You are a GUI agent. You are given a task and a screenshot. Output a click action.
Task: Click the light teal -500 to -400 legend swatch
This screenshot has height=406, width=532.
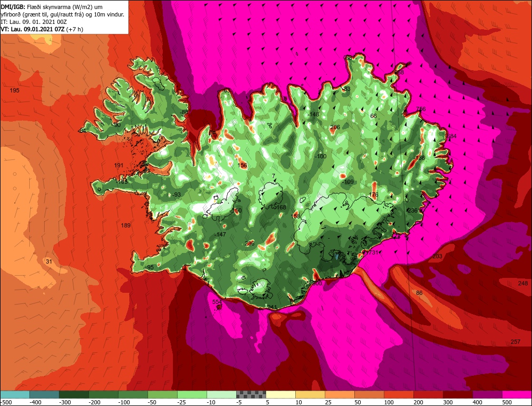coord(15,395)
